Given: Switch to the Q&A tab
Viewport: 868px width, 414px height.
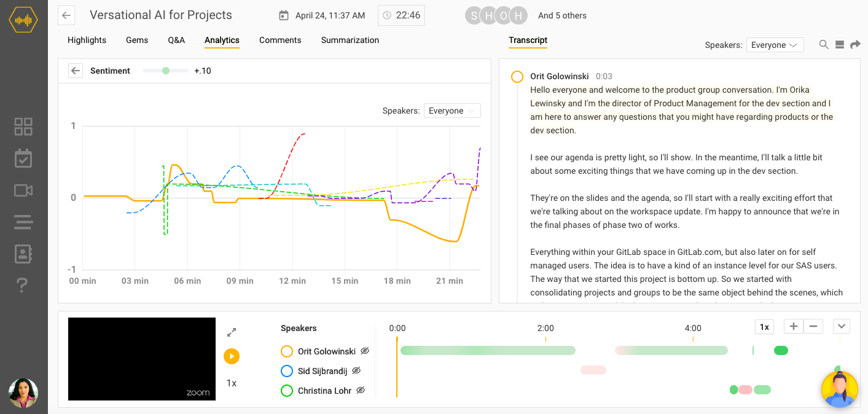Looking at the screenshot, I should pyautogui.click(x=176, y=40).
